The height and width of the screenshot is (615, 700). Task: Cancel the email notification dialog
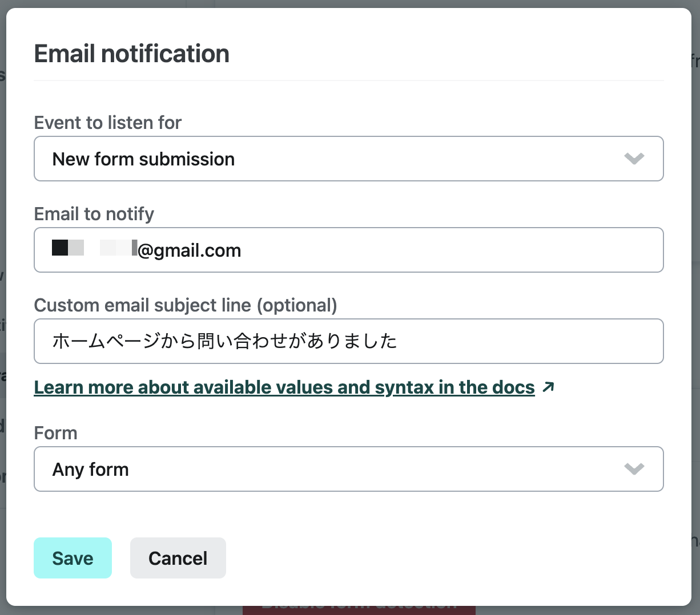pyautogui.click(x=178, y=558)
